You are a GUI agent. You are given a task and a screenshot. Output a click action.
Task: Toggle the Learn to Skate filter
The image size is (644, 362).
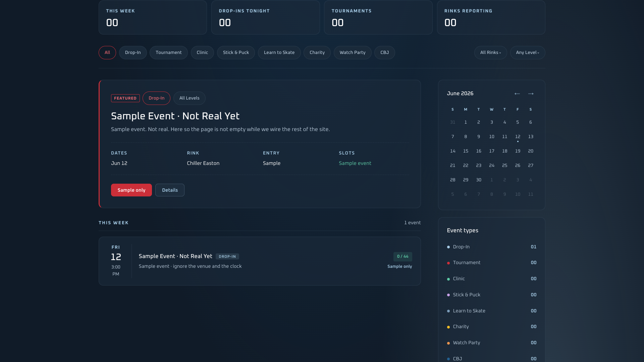coord(279,53)
